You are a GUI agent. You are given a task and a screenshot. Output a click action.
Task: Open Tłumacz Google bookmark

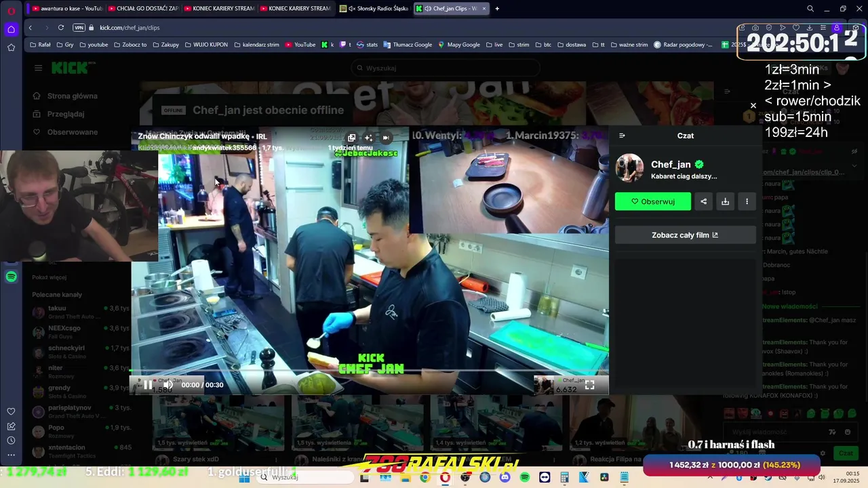click(408, 45)
